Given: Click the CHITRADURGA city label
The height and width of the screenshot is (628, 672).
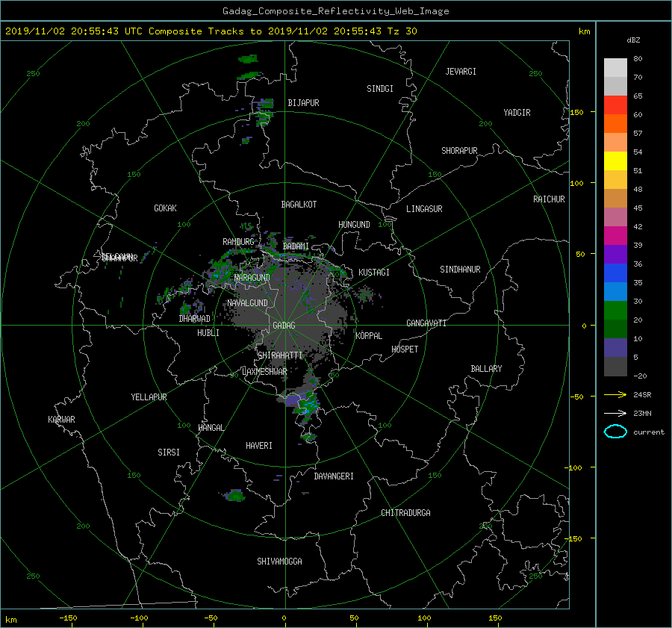Looking at the screenshot, I should tap(405, 513).
